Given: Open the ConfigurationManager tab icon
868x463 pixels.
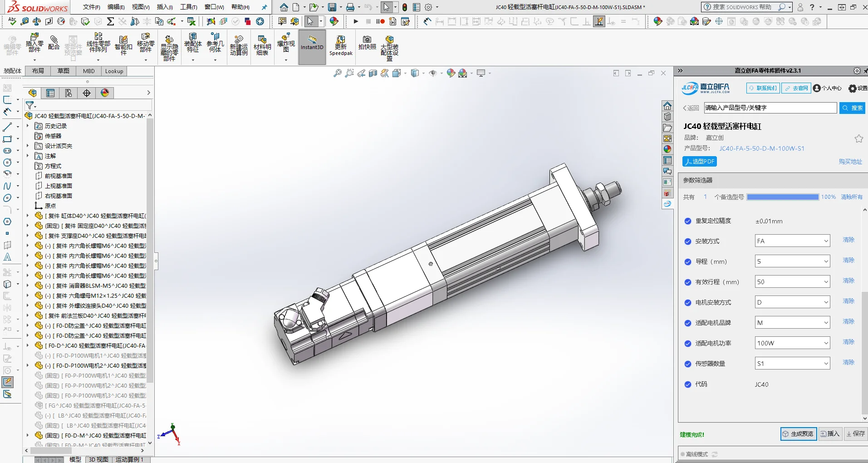Looking at the screenshot, I should (69, 93).
